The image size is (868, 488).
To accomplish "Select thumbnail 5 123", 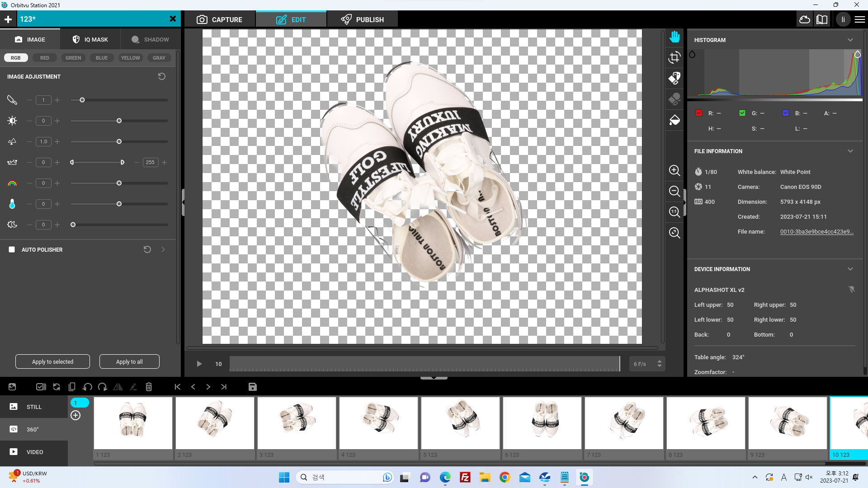I will 460,428.
